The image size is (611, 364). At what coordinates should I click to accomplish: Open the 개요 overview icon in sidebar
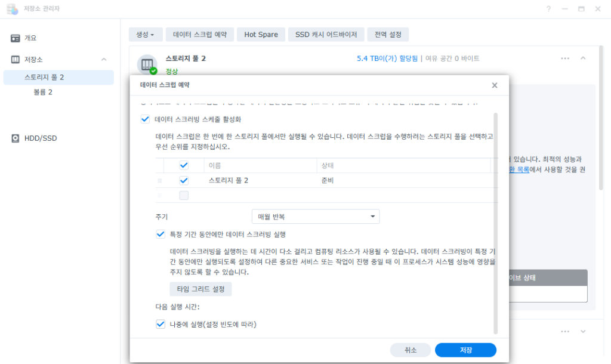tap(15, 38)
